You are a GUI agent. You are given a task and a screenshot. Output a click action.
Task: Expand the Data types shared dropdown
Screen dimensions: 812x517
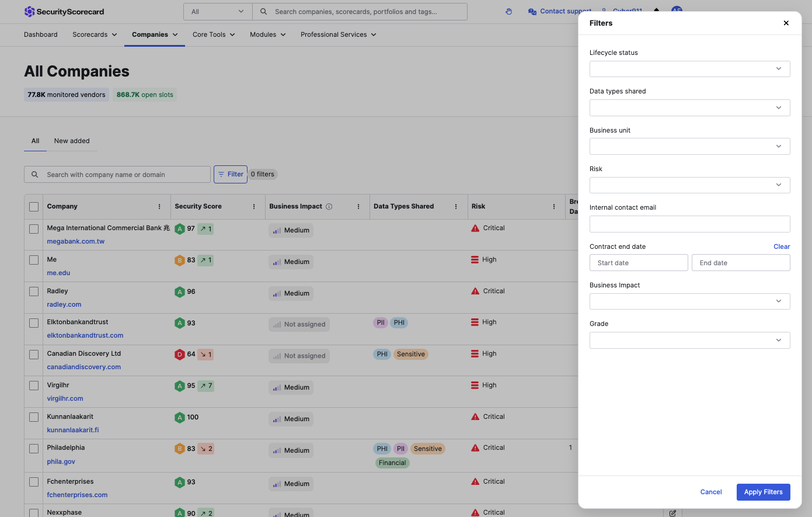tap(690, 107)
